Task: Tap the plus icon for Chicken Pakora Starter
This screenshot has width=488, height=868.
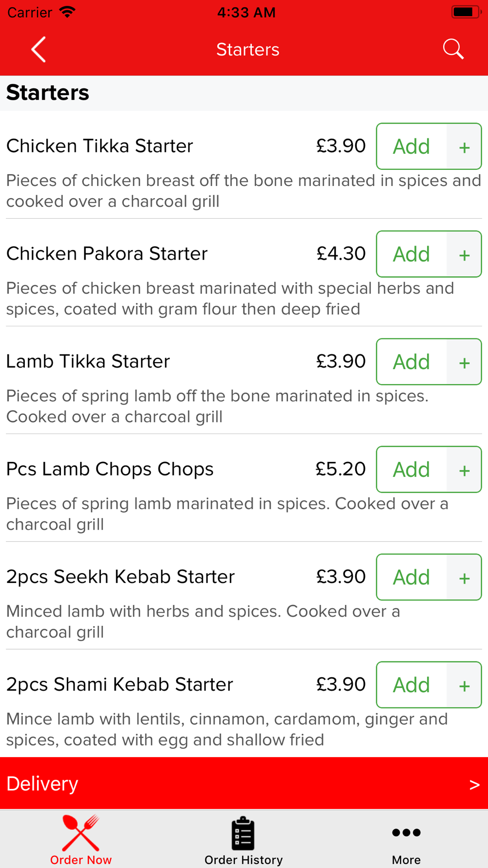Action: coord(464,254)
